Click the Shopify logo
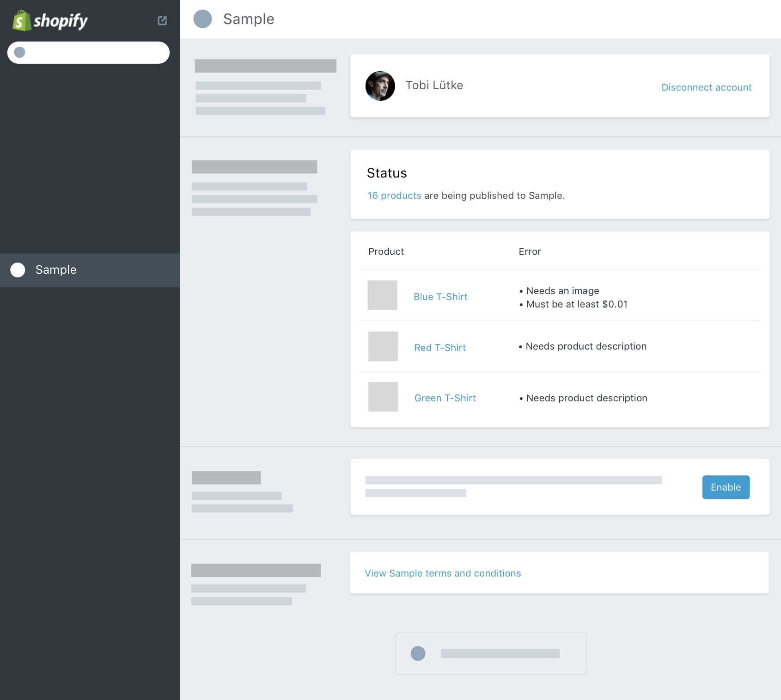Viewport: 781px width, 700px height. coord(50,21)
